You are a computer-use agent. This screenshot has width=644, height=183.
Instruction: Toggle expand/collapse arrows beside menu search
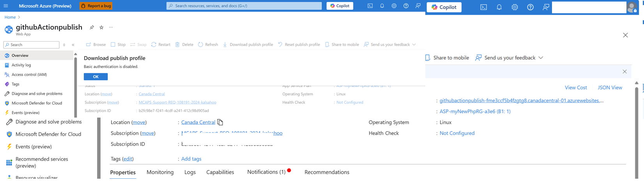pyautogui.click(x=64, y=45)
